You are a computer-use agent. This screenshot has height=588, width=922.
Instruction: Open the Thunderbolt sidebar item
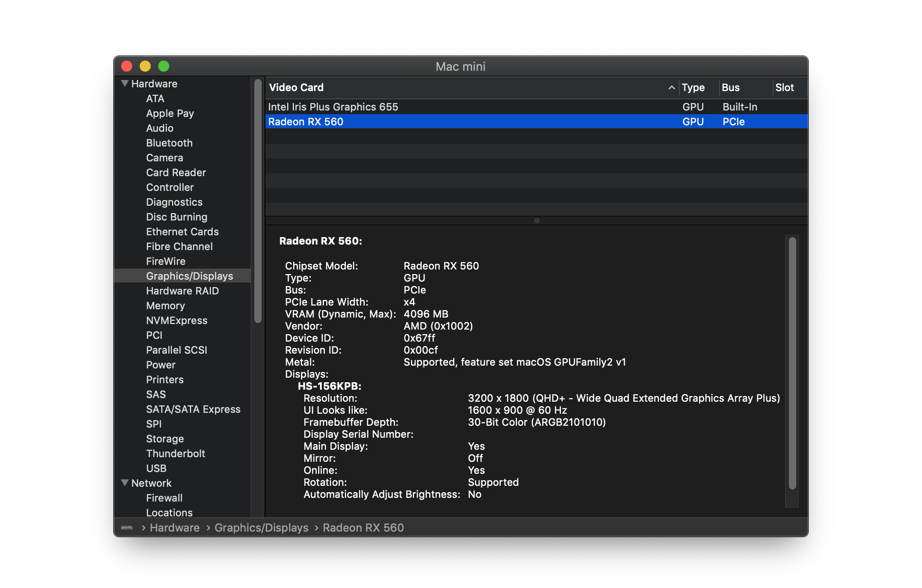point(175,453)
